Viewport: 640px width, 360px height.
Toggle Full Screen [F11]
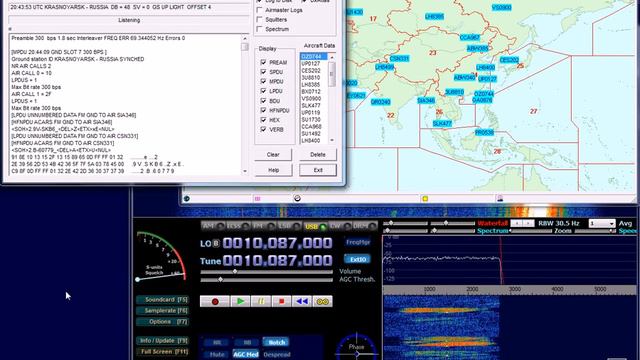coord(162,351)
